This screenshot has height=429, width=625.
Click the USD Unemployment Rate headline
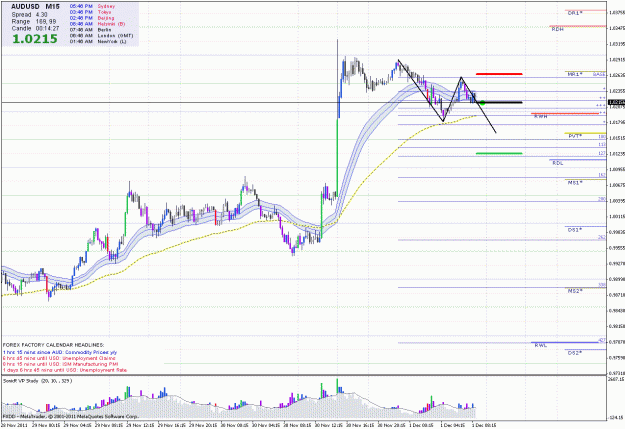(65, 370)
